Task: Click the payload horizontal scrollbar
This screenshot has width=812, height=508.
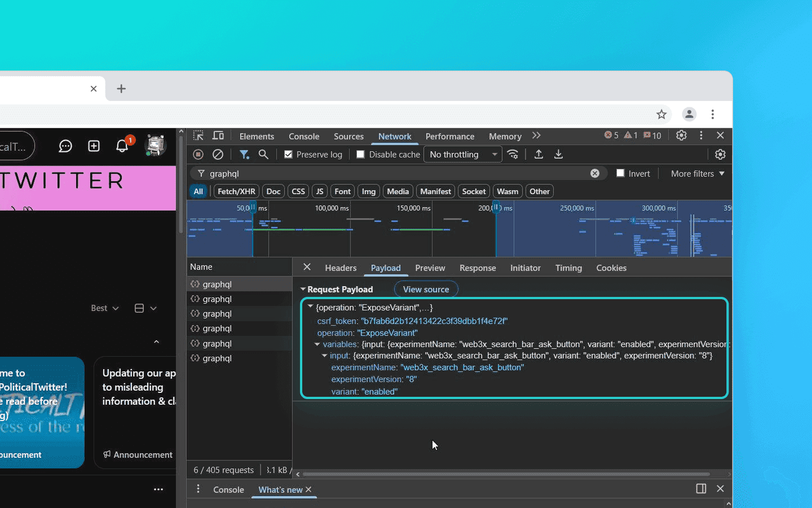Action: pyautogui.click(x=506, y=474)
